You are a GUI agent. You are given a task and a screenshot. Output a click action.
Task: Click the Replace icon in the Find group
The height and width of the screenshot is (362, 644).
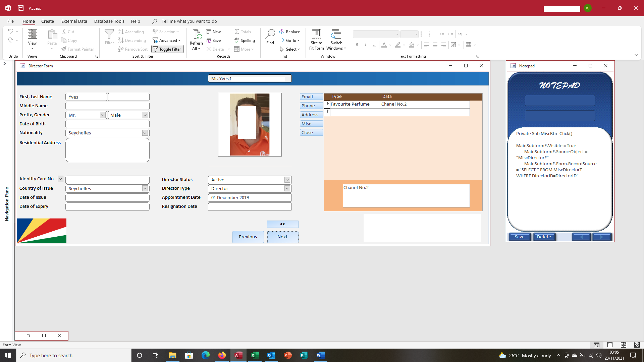[282, 32]
